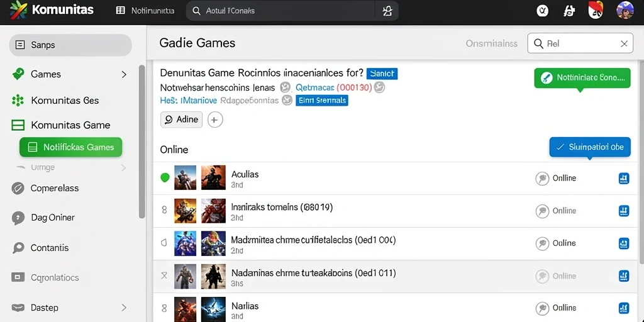
Task: Open the Qetmacas link
Action: [314, 87]
